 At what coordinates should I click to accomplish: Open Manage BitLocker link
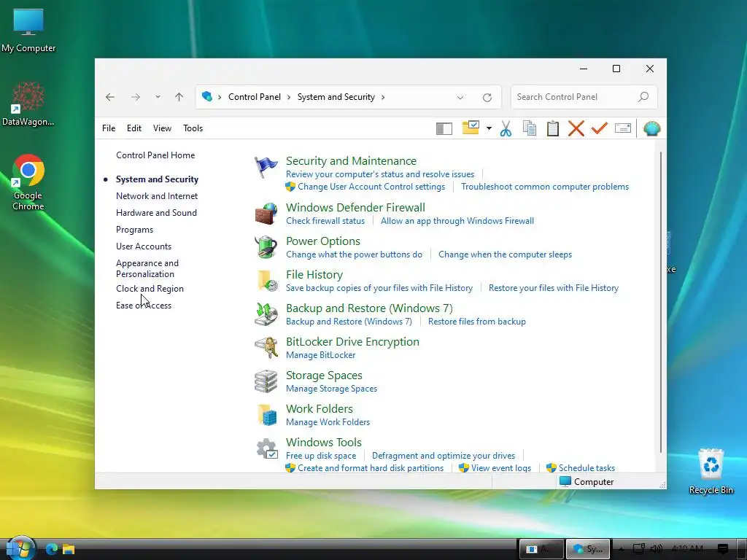[321, 355]
